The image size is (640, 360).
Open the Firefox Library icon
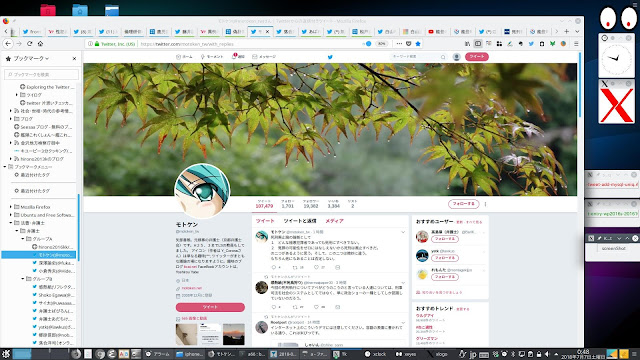[467, 44]
